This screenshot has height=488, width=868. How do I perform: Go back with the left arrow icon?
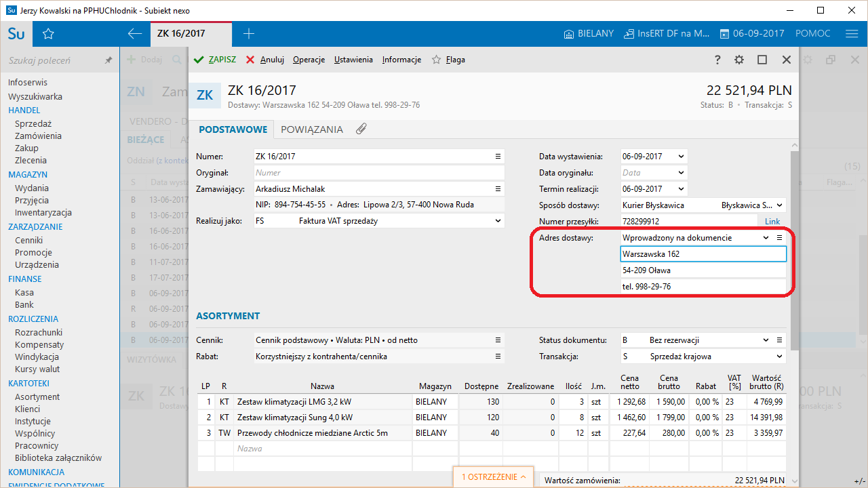click(134, 34)
